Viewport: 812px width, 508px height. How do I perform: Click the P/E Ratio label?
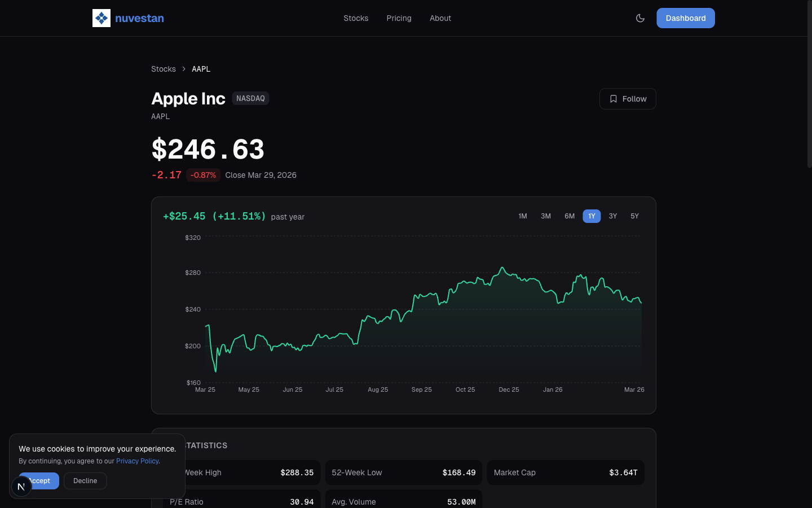click(187, 502)
